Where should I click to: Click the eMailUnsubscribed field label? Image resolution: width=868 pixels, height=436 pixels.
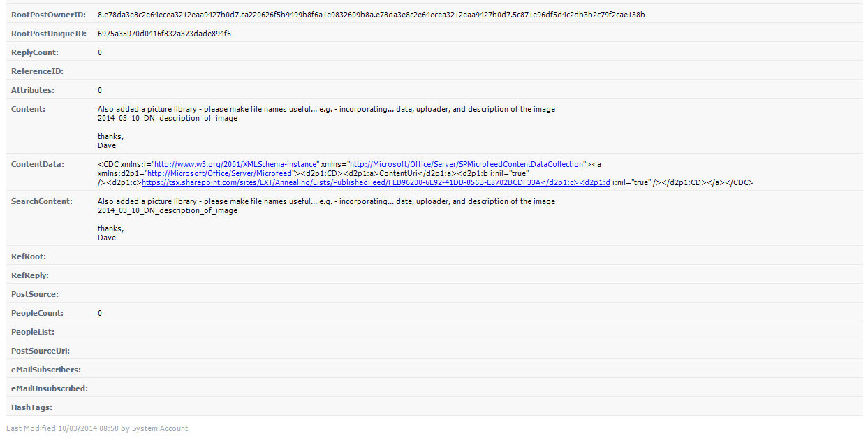click(50, 388)
